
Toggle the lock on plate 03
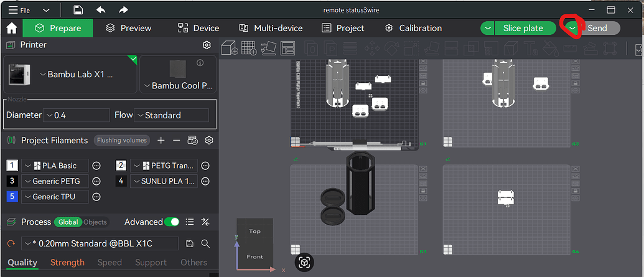[424, 190]
